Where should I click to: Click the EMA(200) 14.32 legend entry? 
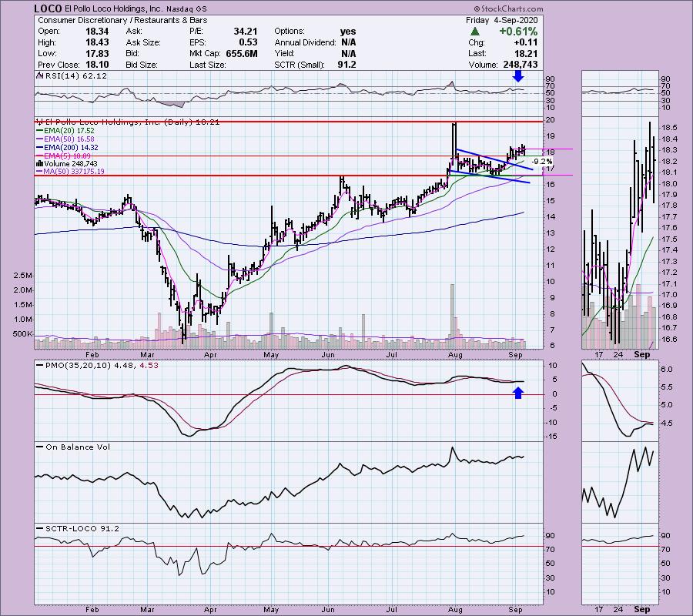pyautogui.click(x=67, y=148)
